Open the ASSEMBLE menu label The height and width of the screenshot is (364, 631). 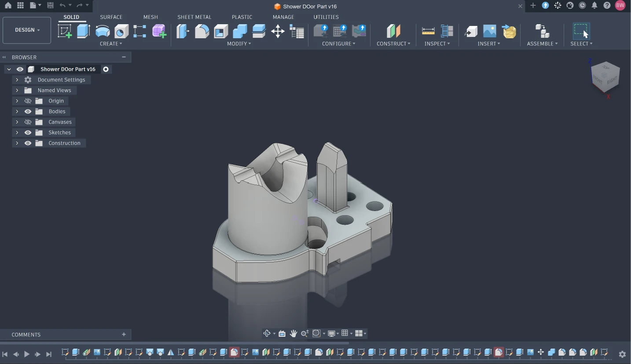pyautogui.click(x=542, y=44)
